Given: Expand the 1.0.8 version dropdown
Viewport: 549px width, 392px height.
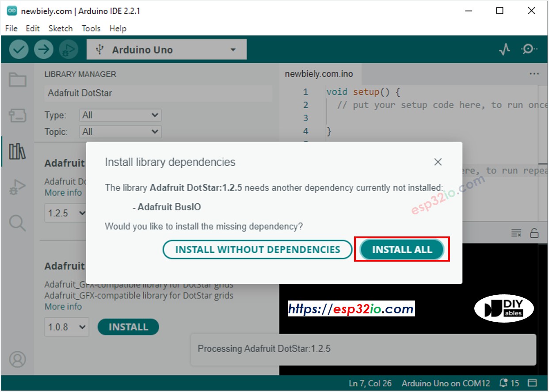Looking at the screenshot, I should (x=67, y=327).
